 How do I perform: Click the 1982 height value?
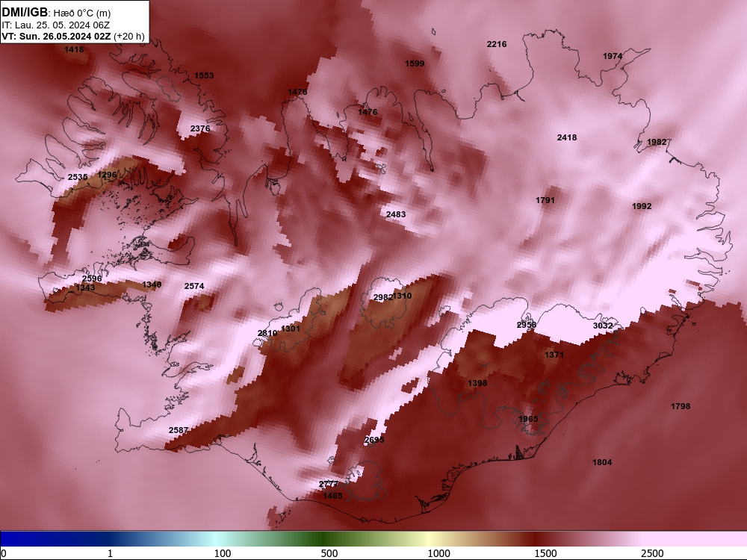657,143
